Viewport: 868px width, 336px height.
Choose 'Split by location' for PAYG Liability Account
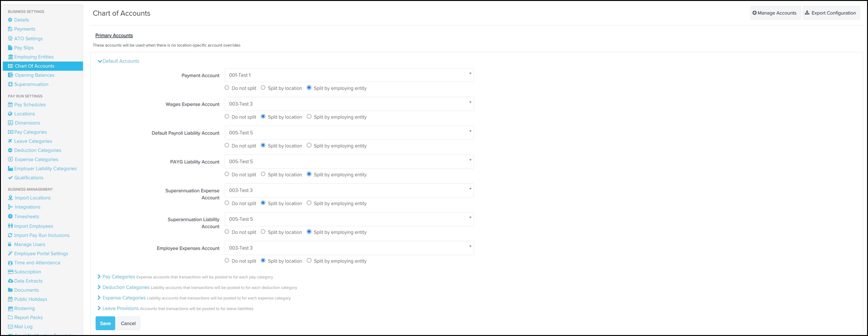[x=263, y=174]
